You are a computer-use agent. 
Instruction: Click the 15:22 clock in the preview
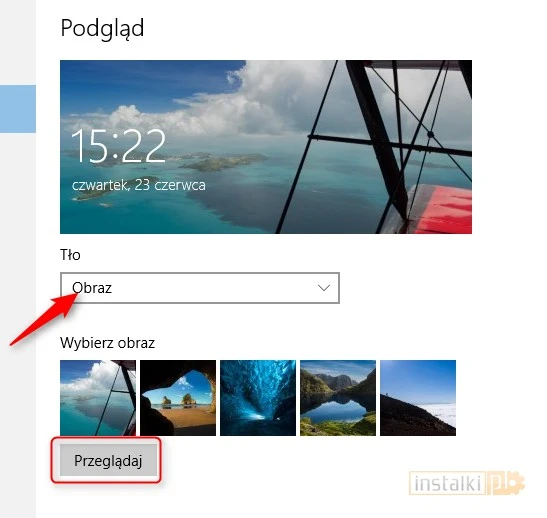click(118, 145)
